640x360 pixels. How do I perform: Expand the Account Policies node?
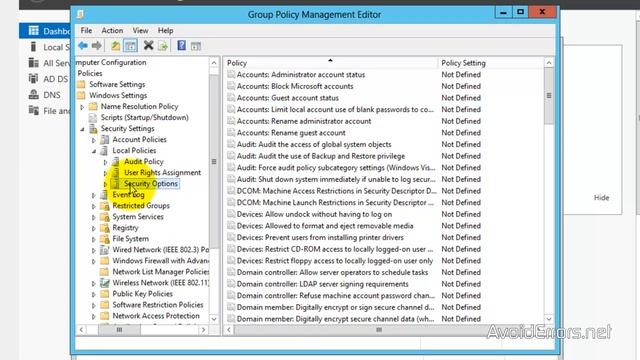(93, 140)
